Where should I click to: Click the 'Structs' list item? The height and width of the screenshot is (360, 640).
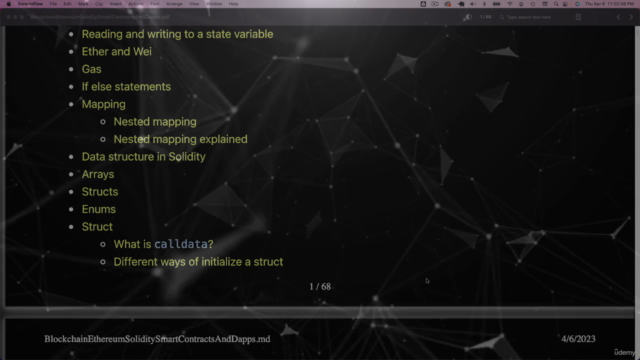[100, 192]
